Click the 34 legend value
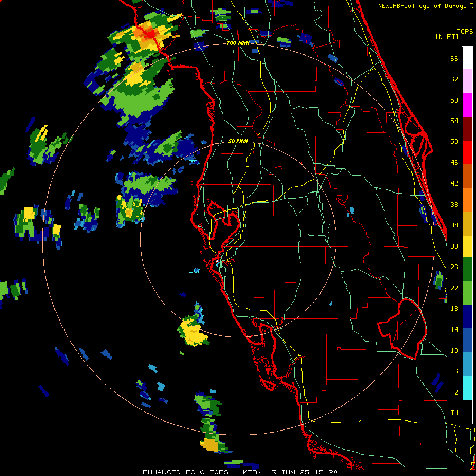 coord(454,225)
